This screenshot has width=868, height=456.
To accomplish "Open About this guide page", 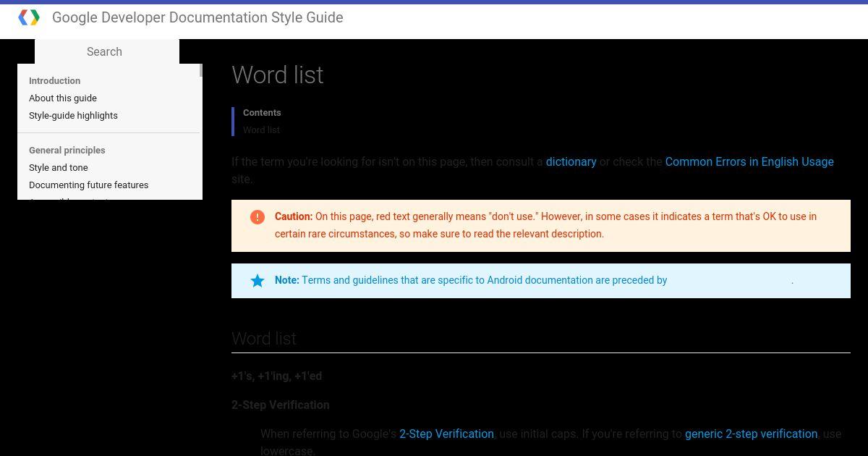I will pos(63,98).
